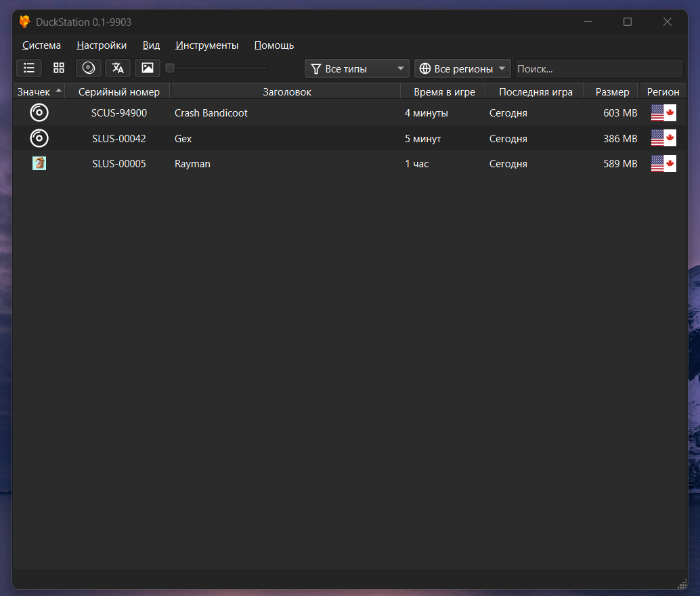Open the Настройки menu
The image size is (700, 596).
pyautogui.click(x=102, y=45)
